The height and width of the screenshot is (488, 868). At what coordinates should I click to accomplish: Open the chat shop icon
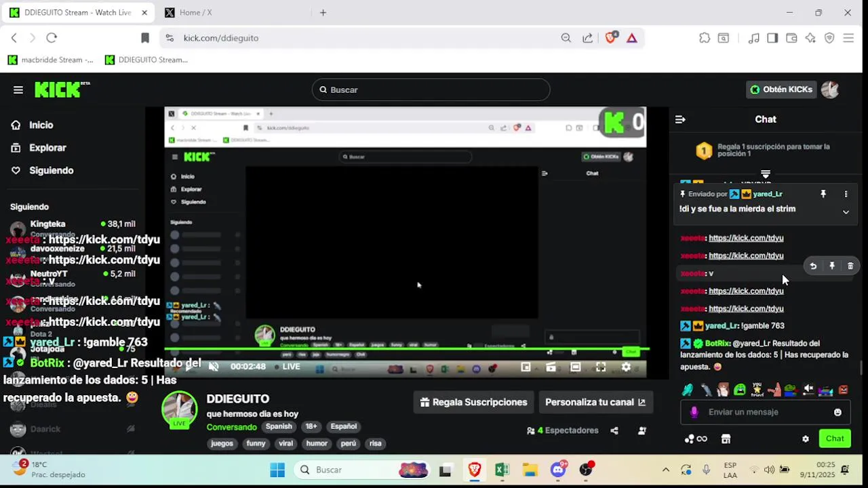click(x=726, y=439)
